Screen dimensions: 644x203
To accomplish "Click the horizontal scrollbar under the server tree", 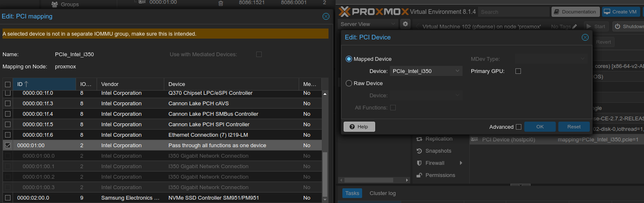I will pyautogui.click(x=369, y=180).
